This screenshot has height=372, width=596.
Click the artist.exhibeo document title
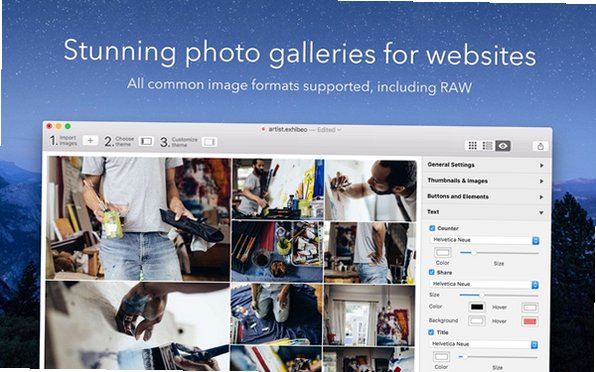(x=288, y=130)
